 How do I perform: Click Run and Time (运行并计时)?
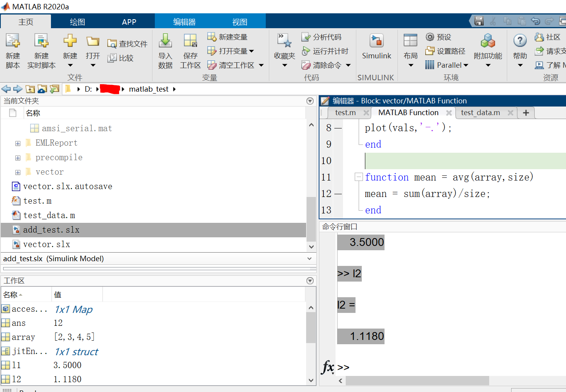[x=325, y=51]
